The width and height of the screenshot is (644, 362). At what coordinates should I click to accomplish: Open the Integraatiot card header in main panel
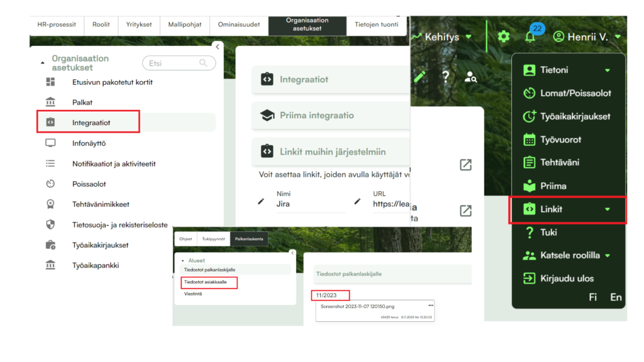(x=331, y=79)
